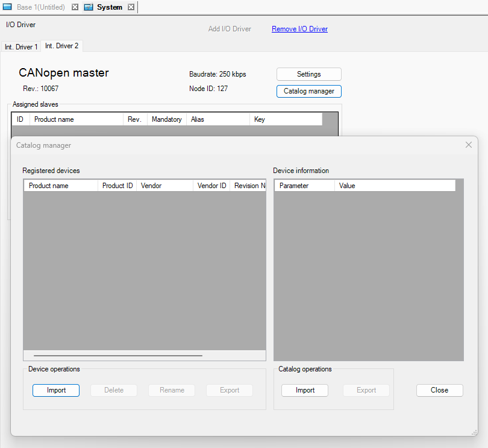
Task: Click Assigned slaves Product name header
Action: (x=77, y=119)
